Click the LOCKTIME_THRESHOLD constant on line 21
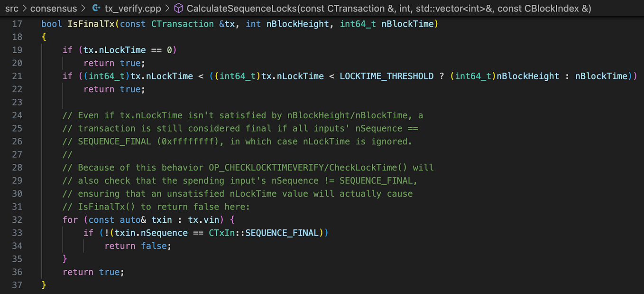Image resolution: width=644 pixels, height=294 pixels. (386, 76)
